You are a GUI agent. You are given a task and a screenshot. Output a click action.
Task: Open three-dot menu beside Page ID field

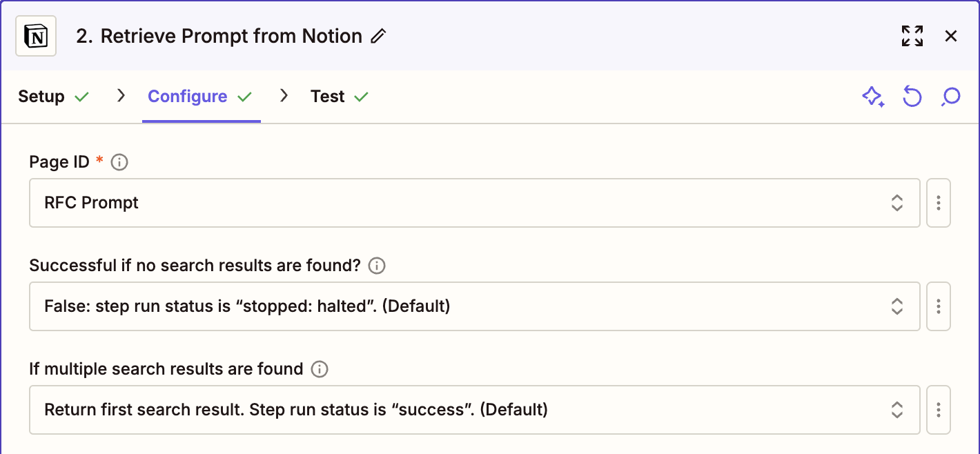point(938,203)
